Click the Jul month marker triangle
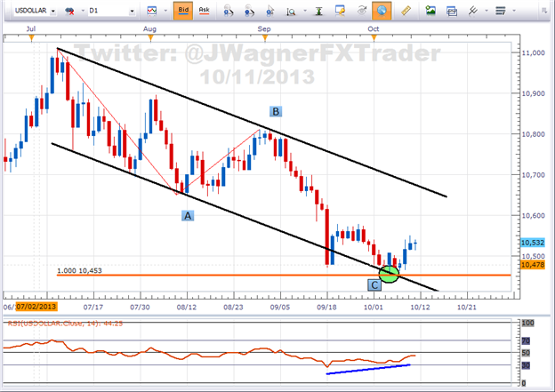Viewport: 555px width, 392px height. pyautogui.click(x=31, y=37)
